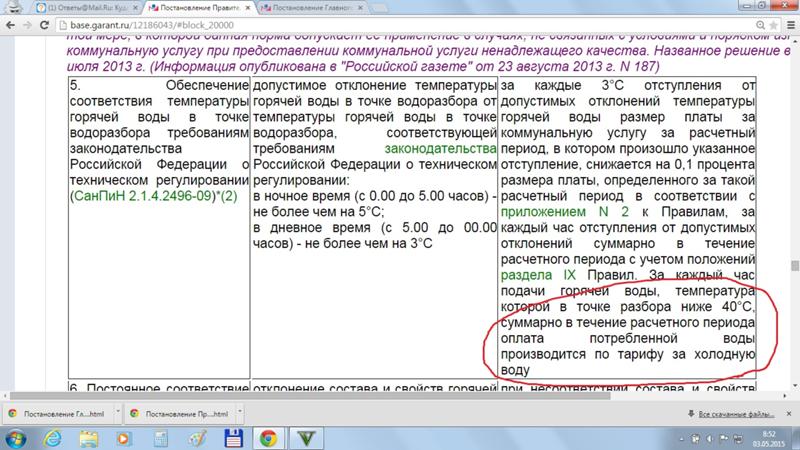Image resolution: width=800 pixels, height=450 pixels.
Task: Launch Internet Explorer from taskbar
Action: (52, 439)
